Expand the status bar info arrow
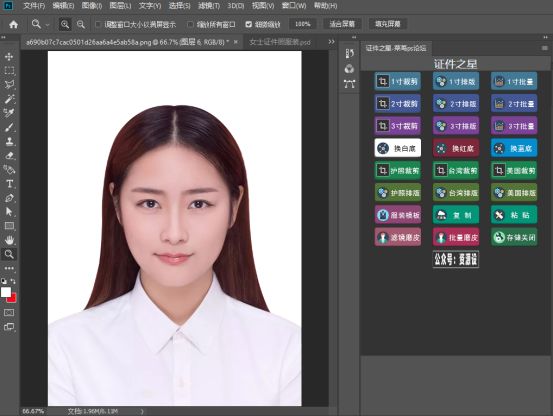Image resolution: width=553 pixels, height=416 pixels. [142, 411]
